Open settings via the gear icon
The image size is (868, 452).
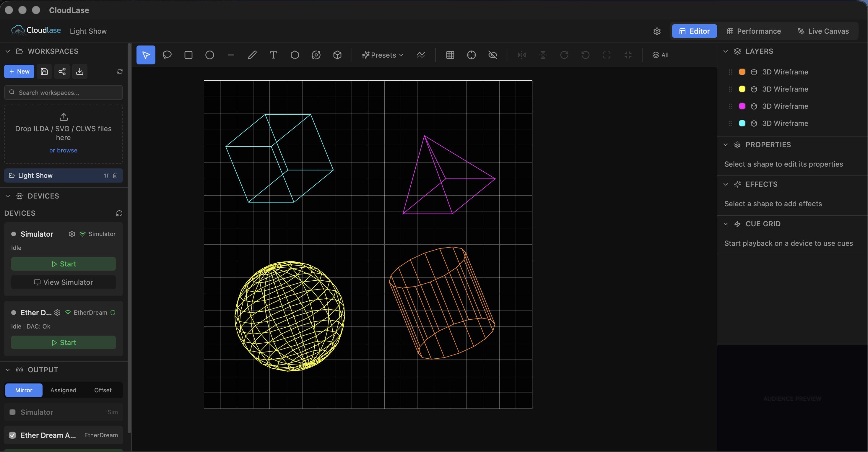(657, 31)
